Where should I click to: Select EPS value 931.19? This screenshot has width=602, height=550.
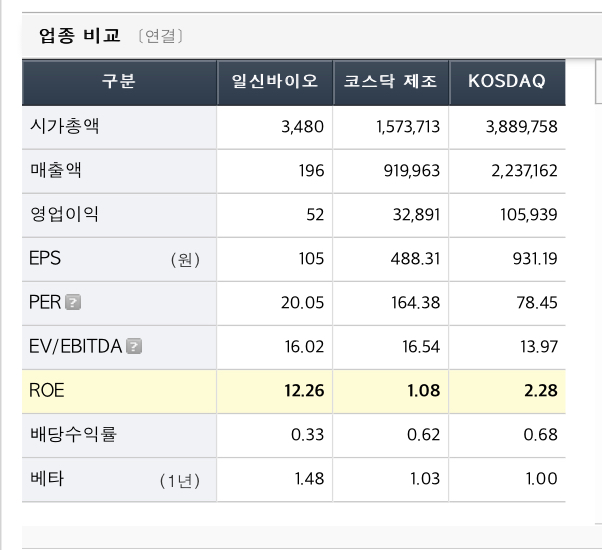pyautogui.click(x=535, y=259)
